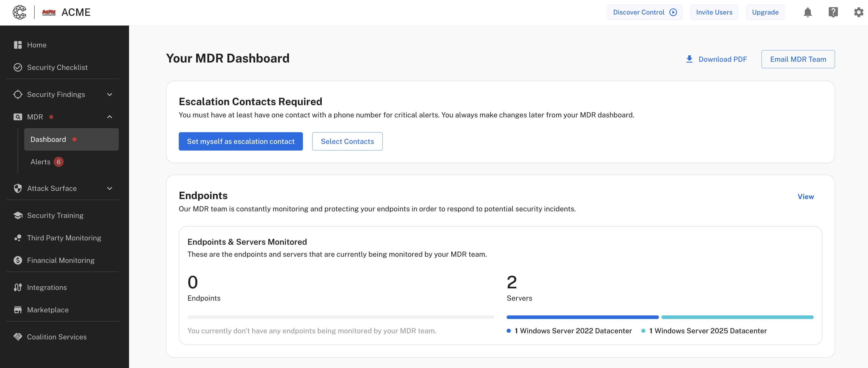Go to Home in the sidebar
868x368 pixels.
tap(63, 45)
